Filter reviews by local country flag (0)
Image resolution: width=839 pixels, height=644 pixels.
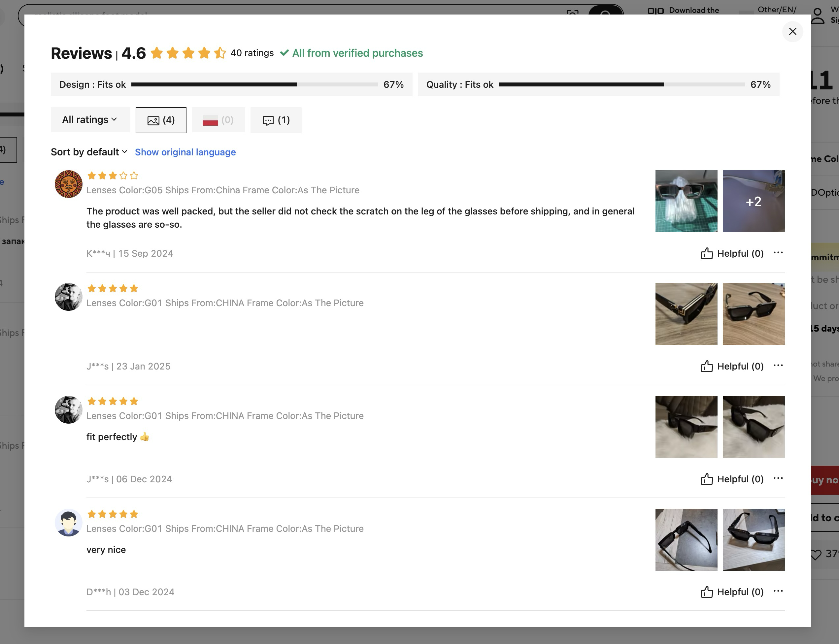(x=218, y=120)
